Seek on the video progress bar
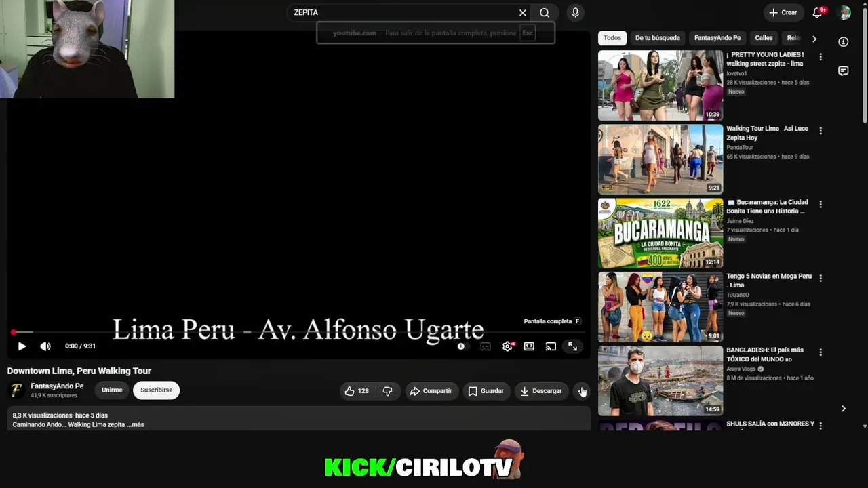Viewport: 868px width, 488px height. 298,333
